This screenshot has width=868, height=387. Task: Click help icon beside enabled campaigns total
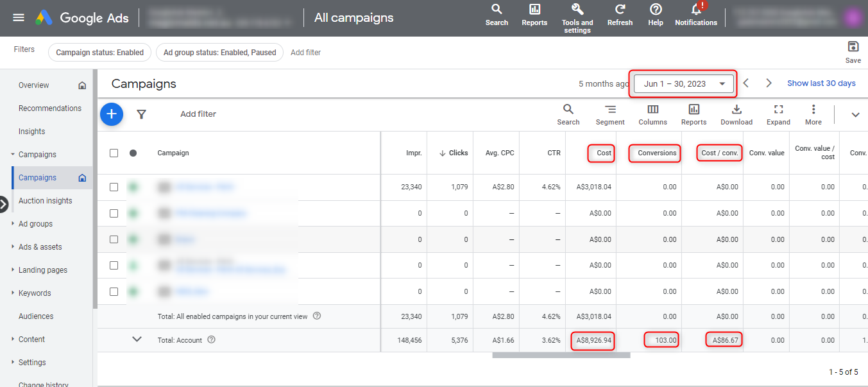click(x=316, y=316)
